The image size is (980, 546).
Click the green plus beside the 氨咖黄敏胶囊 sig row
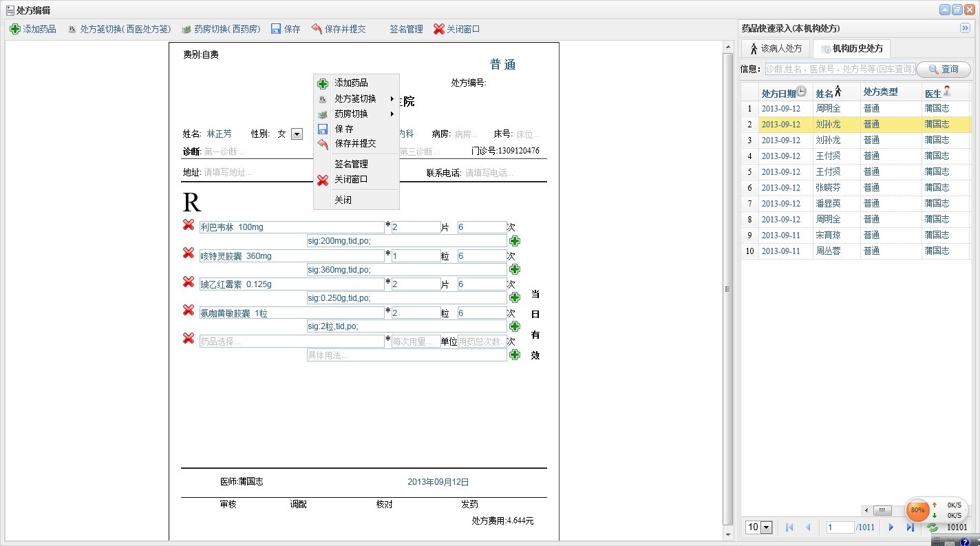pyautogui.click(x=514, y=327)
